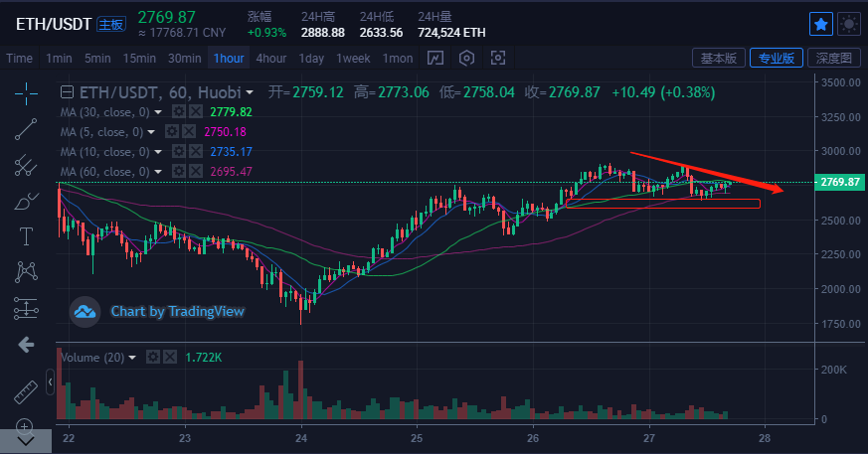Remove the MA (5, close, 0) indicator
868x454 pixels.
189,132
